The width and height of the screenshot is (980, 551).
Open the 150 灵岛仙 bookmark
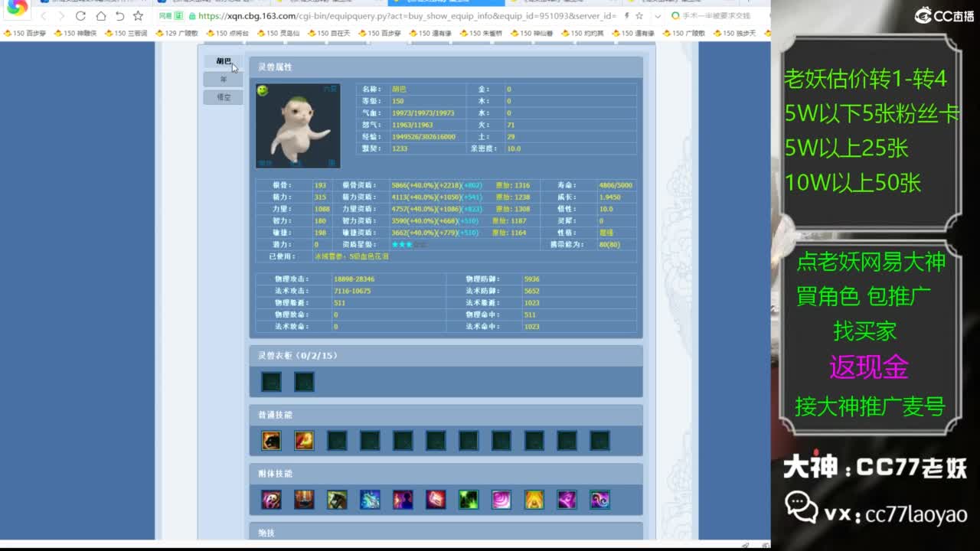(277, 33)
